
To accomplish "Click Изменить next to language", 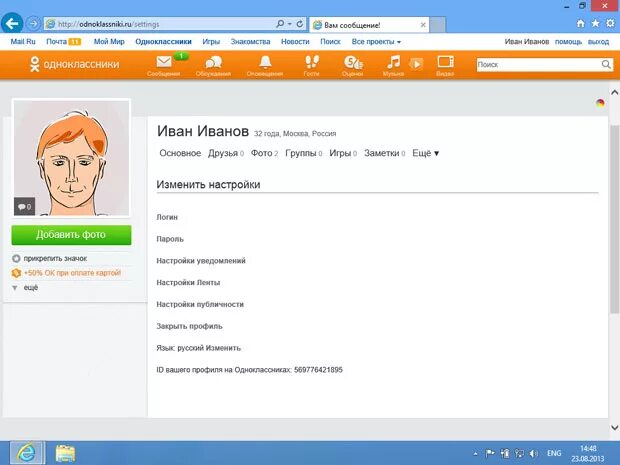I will tap(225, 348).
